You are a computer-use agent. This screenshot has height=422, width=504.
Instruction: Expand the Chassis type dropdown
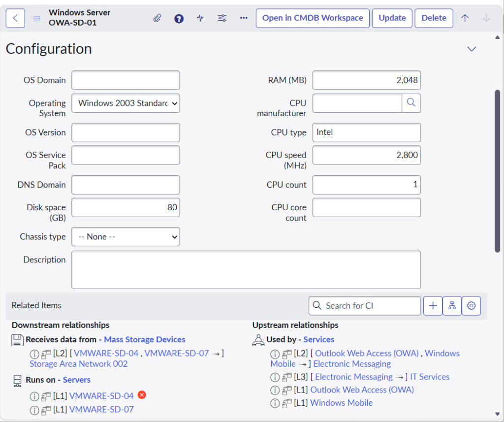point(126,237)
